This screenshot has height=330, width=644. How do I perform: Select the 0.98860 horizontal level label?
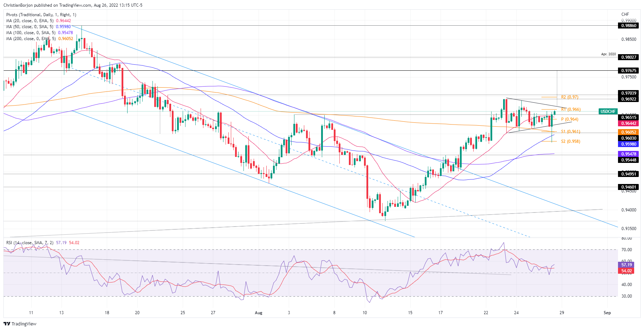click(x=629, y=26)
